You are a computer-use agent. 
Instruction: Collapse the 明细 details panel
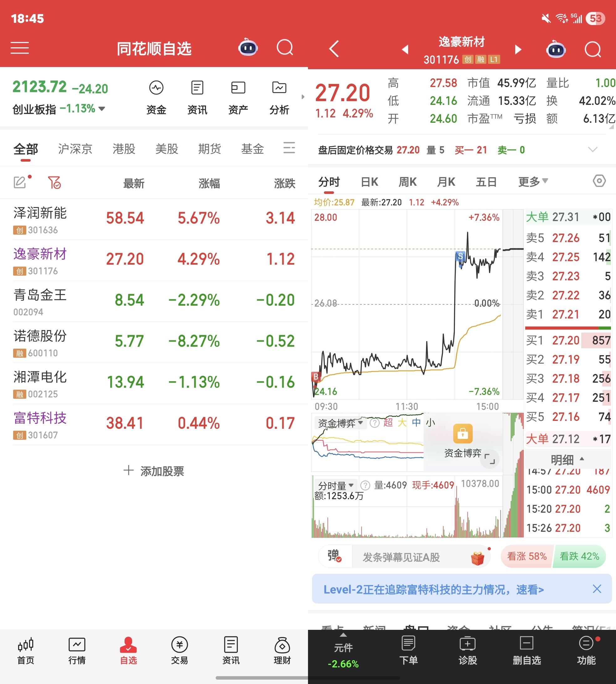(x=567, y=459)
